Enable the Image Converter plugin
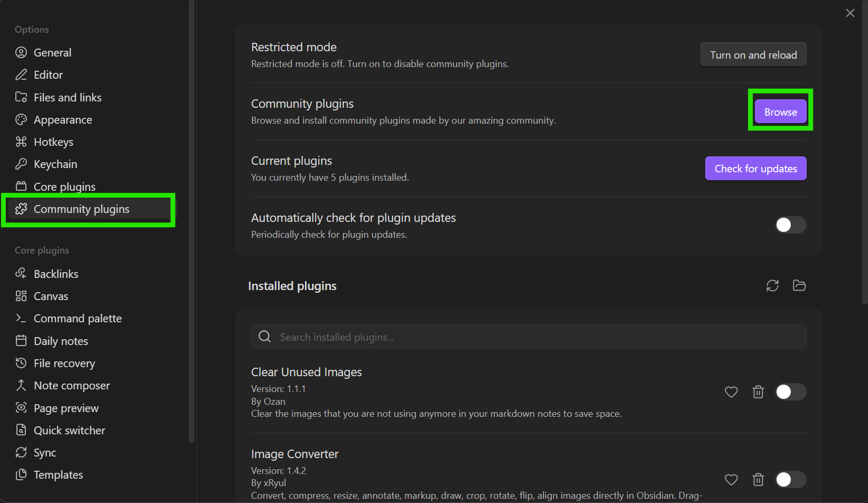The width and height of the screenshot is (868, 503). click(791, 480)
